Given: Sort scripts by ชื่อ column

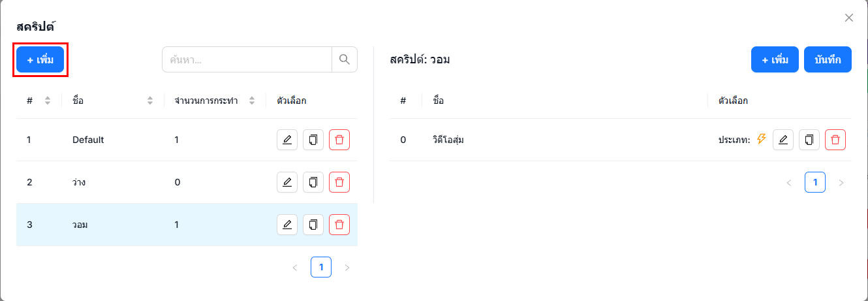Looking at the screenshot, I should (150, 101).
